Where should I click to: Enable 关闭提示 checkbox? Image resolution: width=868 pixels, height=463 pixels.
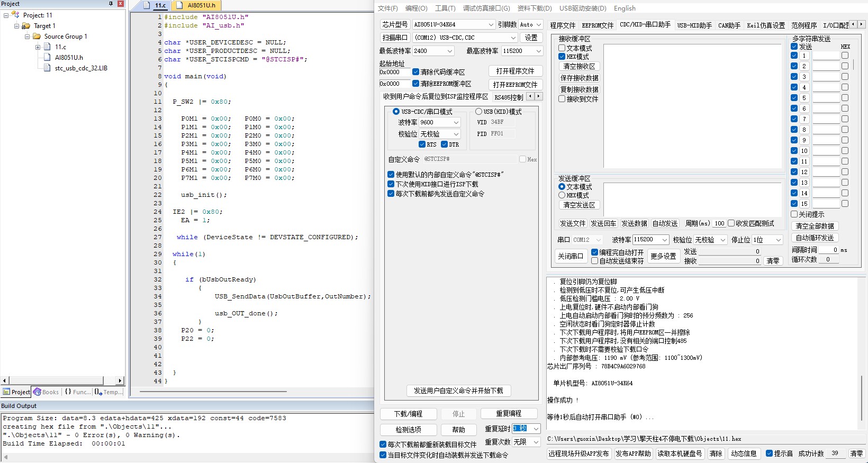pos(794,214)
